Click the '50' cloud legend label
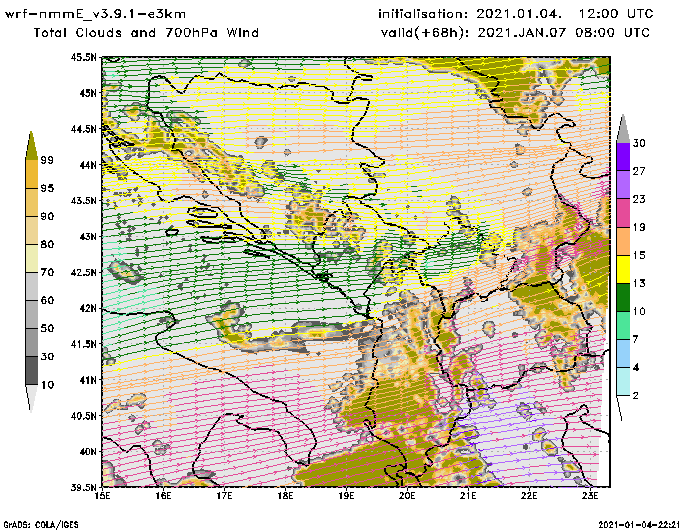700x530 pixels. click(47, 329)
